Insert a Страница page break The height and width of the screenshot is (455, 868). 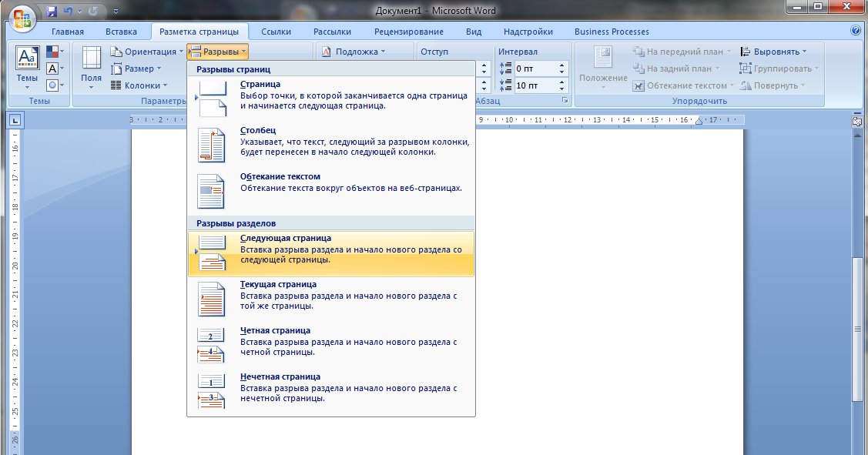point(331,99)
